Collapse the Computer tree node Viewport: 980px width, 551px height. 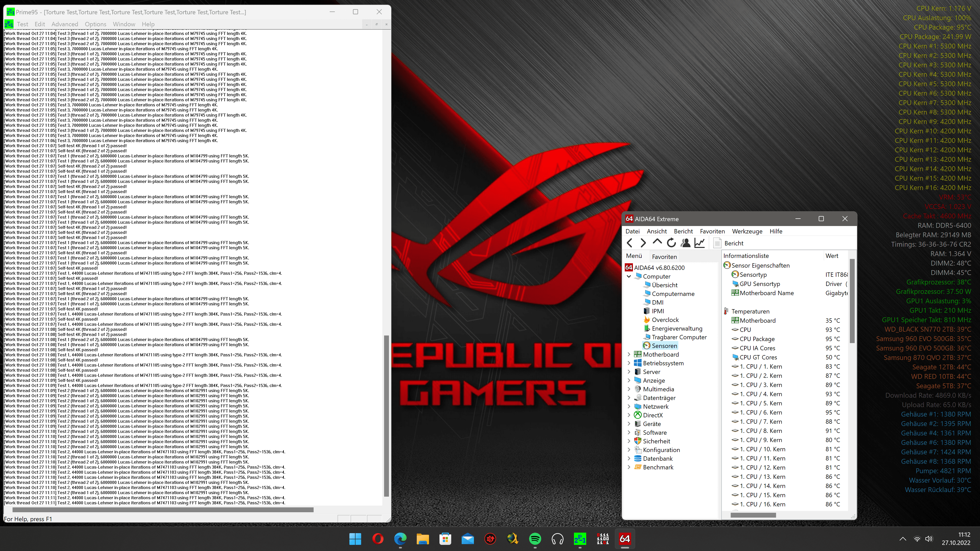coord(629,277)
